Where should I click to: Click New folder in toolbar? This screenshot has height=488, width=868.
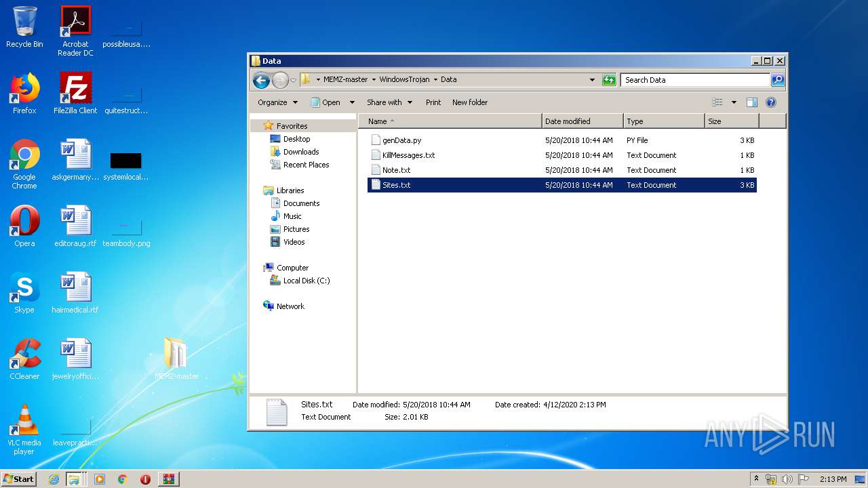pyautogui.click(x=470, y=102)
